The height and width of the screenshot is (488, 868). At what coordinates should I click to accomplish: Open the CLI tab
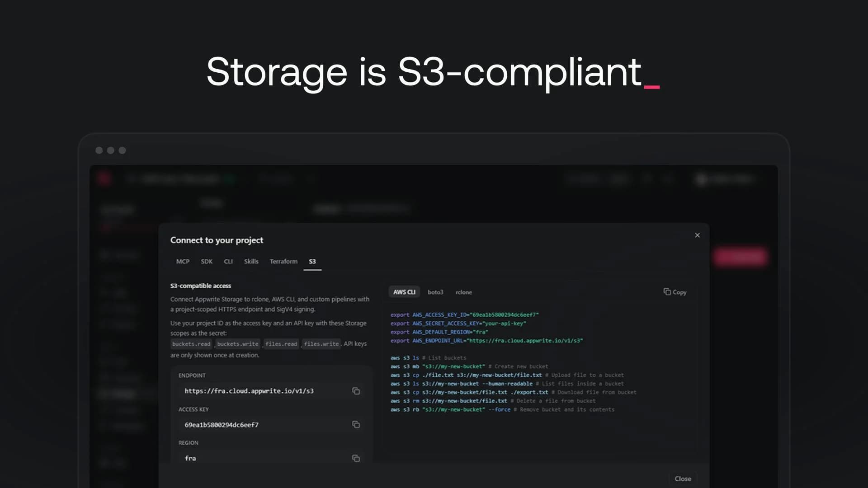tap(228, 262)
